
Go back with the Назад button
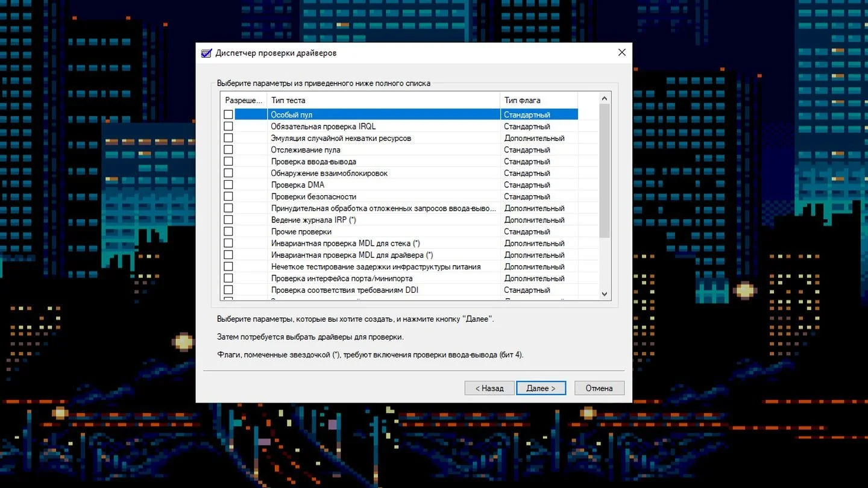tap(489, 388)
